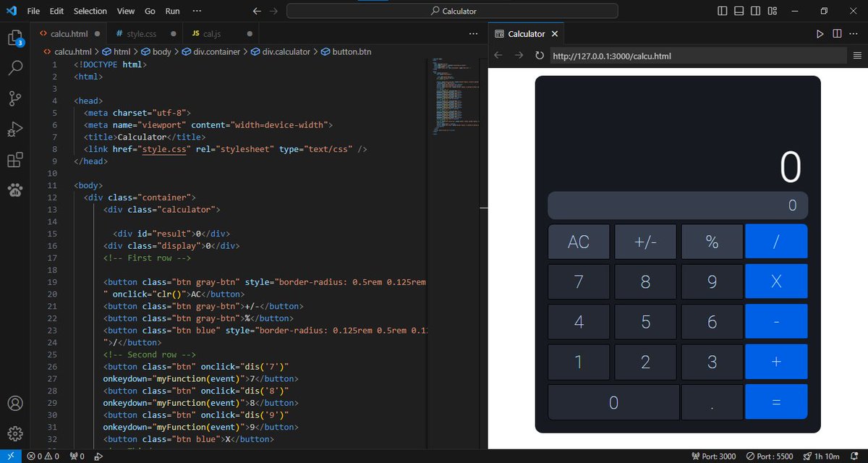Click the 1h 10m timer status item
Screen dimensions: 868x463
tap(821, 456)
